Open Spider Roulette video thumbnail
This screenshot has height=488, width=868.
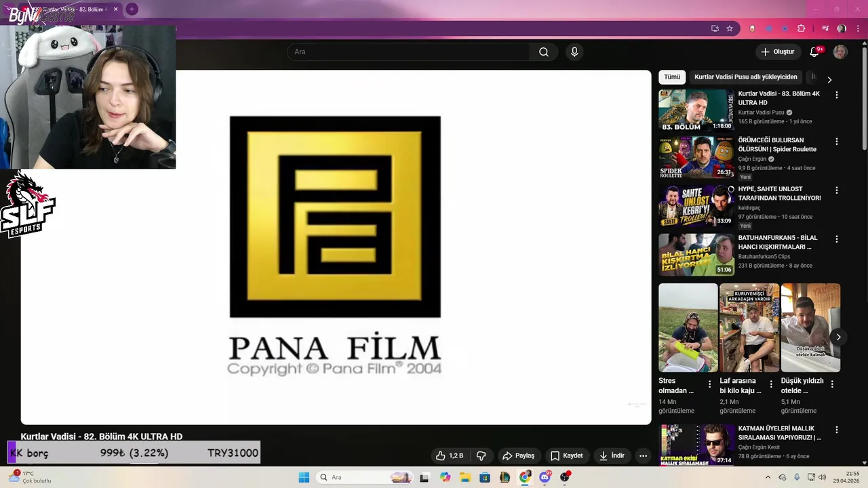pos(696,157)
